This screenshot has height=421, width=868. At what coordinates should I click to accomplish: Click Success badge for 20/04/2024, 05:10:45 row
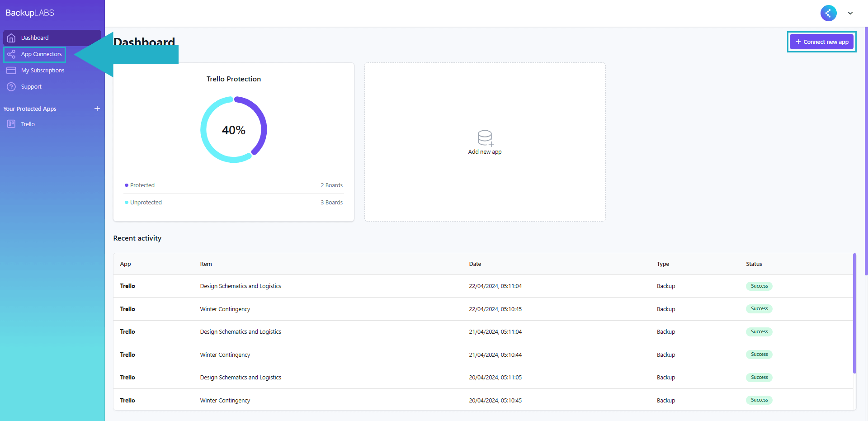pyautogui.click(x=759, y=400)
